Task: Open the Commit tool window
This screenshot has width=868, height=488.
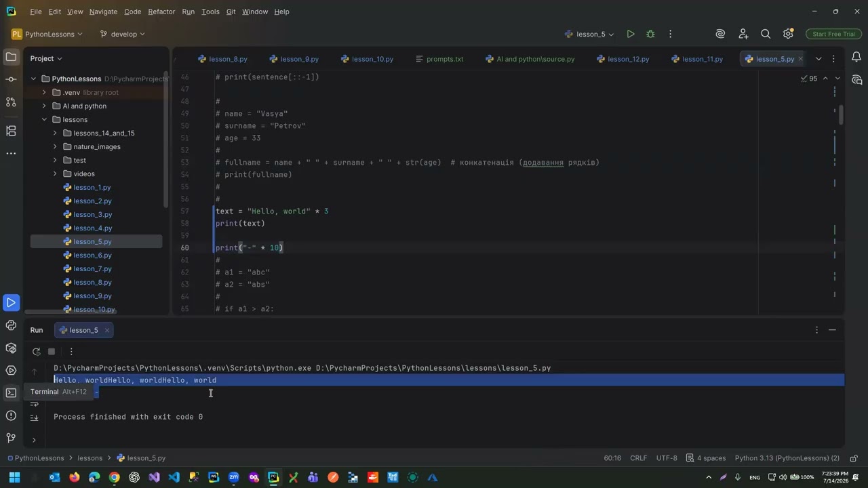Action: click(x=11, y=79)
